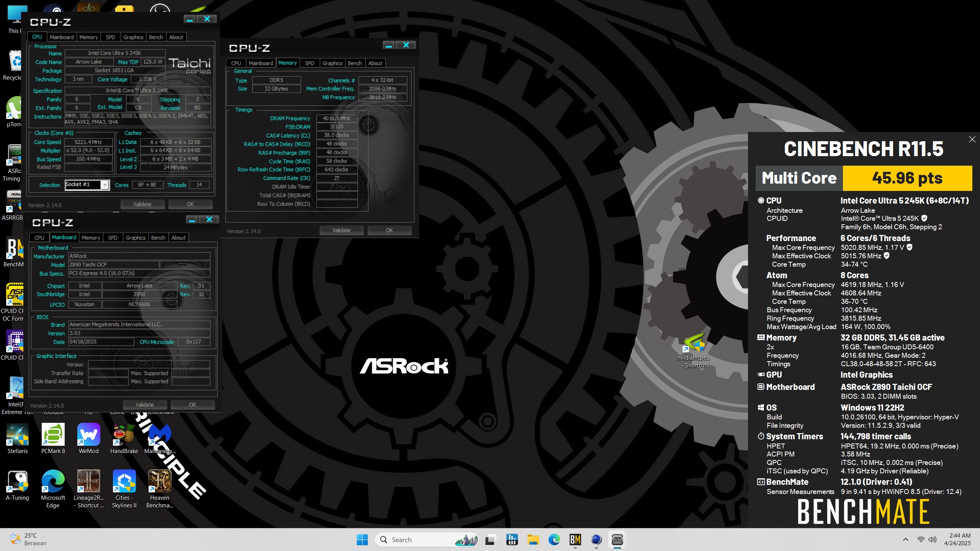Open the clock showing 2:44 AM
This screenshot has height=551, width=980.
pyautogui.click(x=957, y=540)
